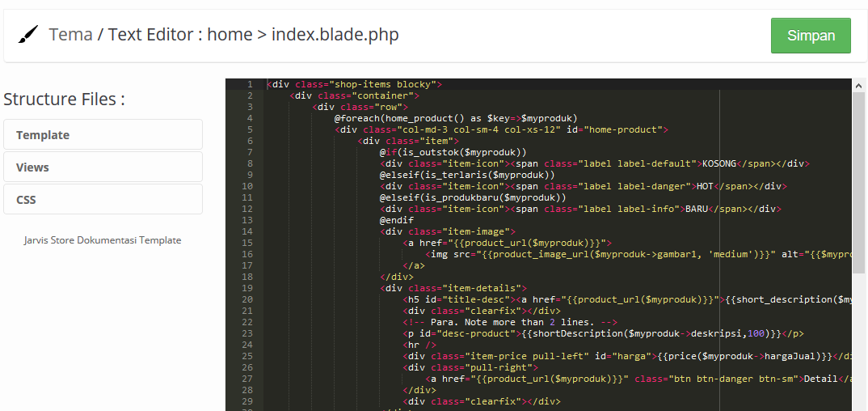The width and height of the screenshot is (868, 411).
Task: Click the 'item-details' div line
Action: pyautogui.click(x=453, y=287)
